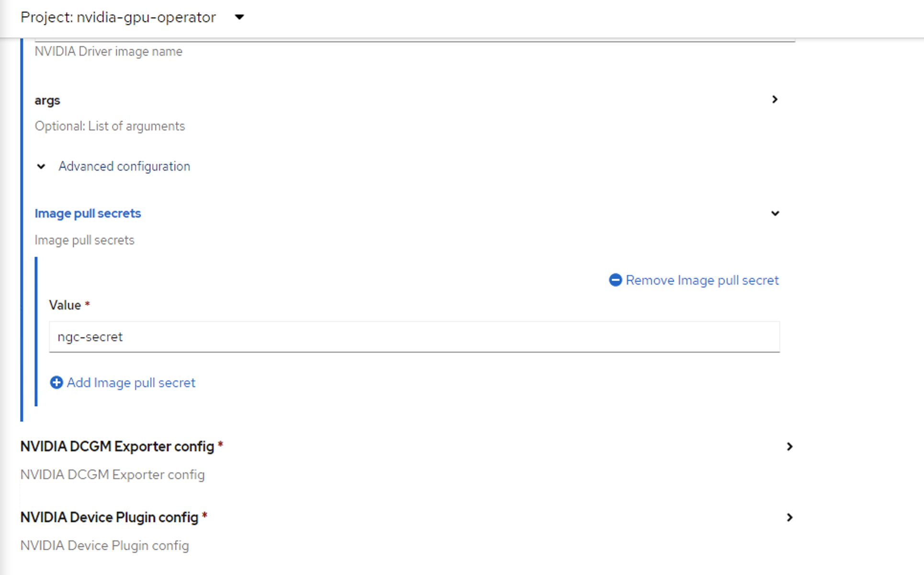Open the Project dropdown caret arrow
Viewport: 924px width, 575px height.
click(239, 17)
